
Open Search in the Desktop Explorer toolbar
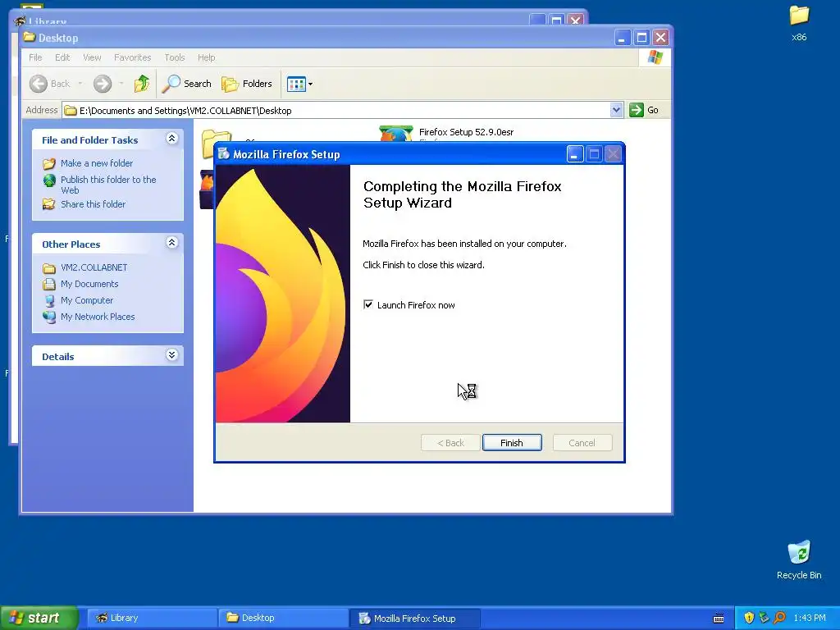(188, 84)
